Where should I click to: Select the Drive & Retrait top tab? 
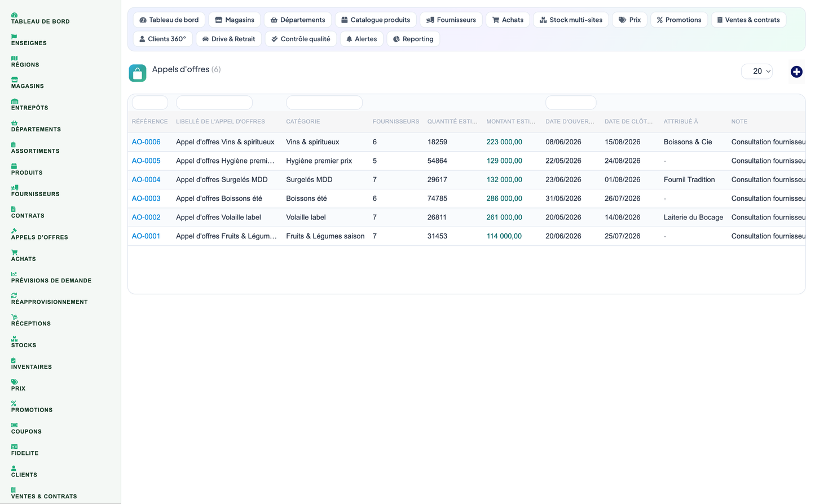(228, 39)
